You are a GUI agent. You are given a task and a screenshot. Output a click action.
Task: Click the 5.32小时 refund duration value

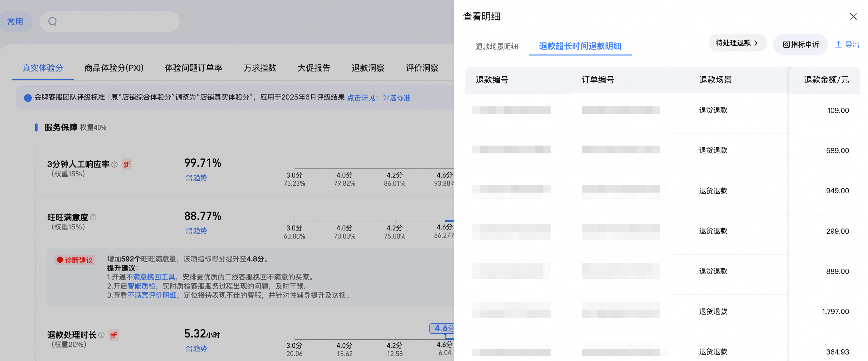[x=202, y=334]
